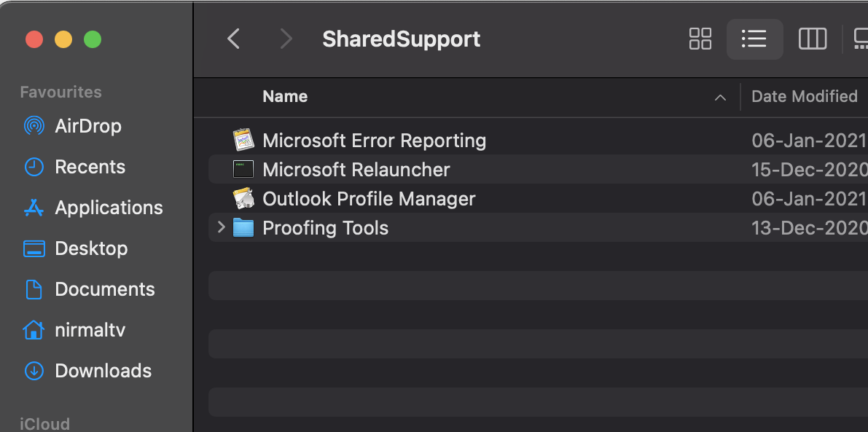Click Outlook Profile Manager date 06-Jan-2021

point(809,199)
